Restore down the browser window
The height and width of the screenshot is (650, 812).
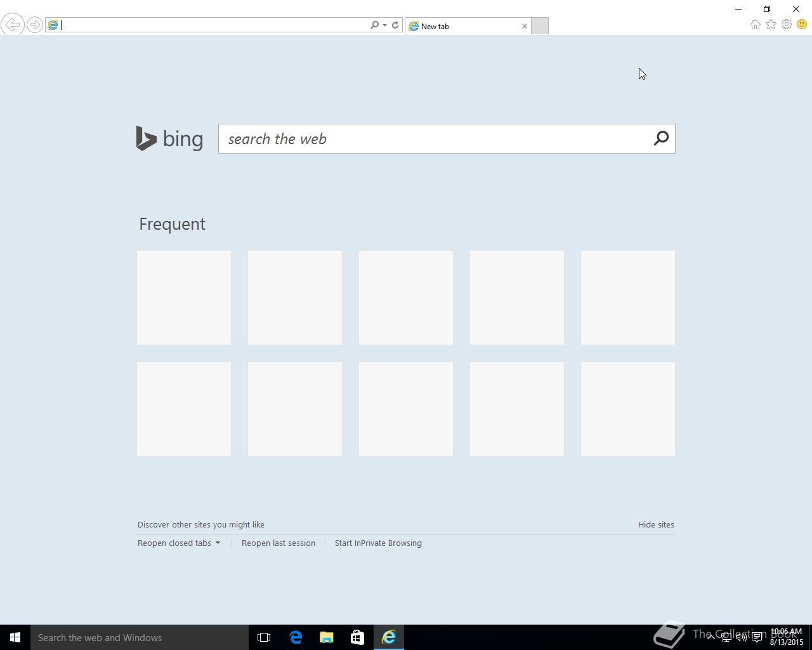click(x=767, y=9)
